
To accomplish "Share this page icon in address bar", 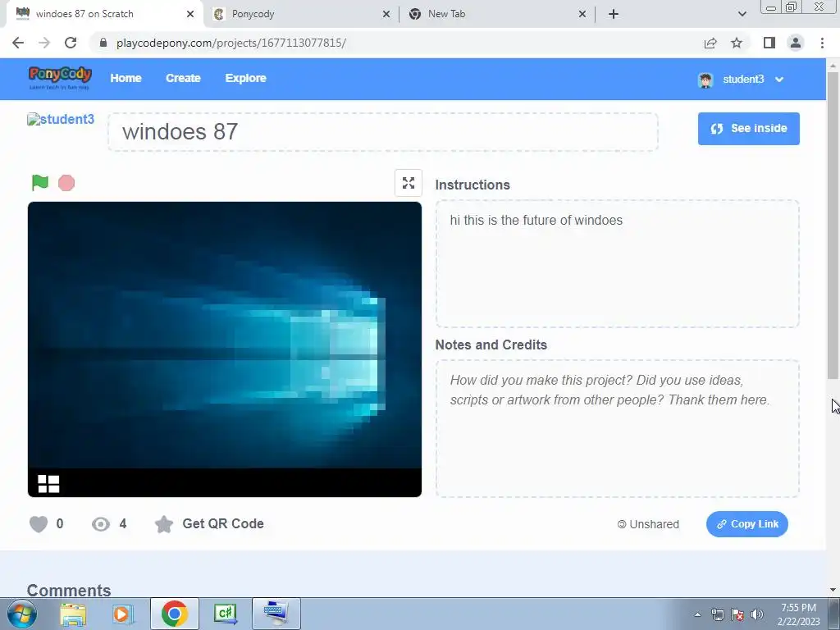I will tap(710, 43).
